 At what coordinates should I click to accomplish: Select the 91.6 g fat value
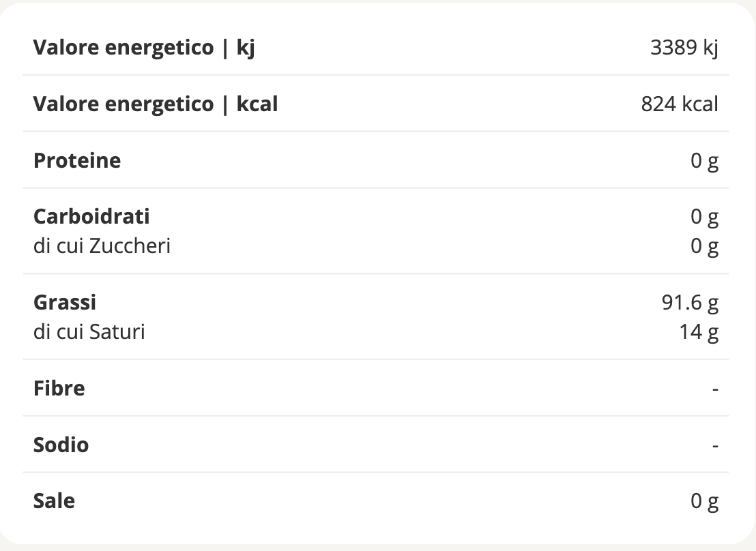pyautogui.click(x=690, y=302)
